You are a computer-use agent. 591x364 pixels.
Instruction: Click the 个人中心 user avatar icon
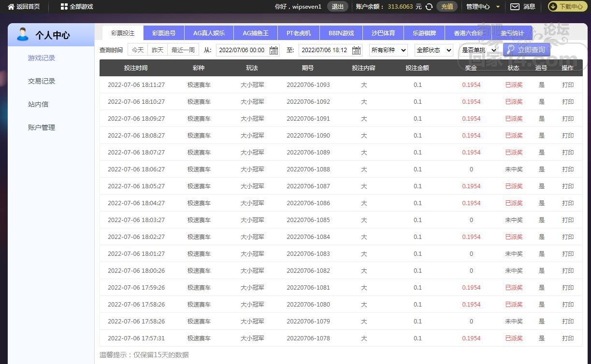pyautogui.click(x=22, y=35)
